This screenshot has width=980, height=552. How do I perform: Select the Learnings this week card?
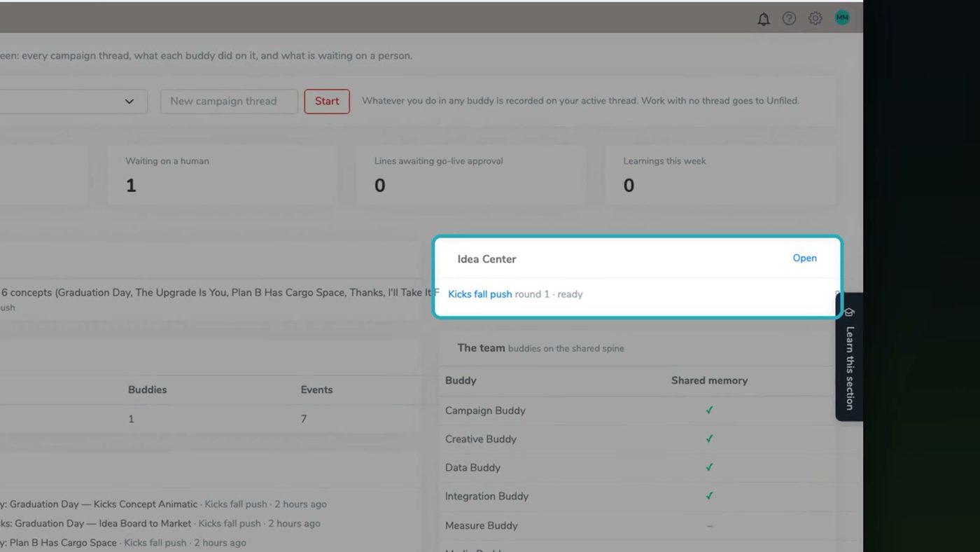coord(720,174)
